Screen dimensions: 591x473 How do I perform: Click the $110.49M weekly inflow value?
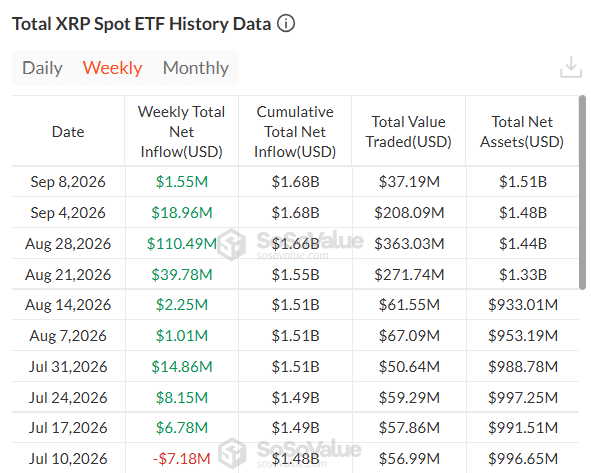182,243
